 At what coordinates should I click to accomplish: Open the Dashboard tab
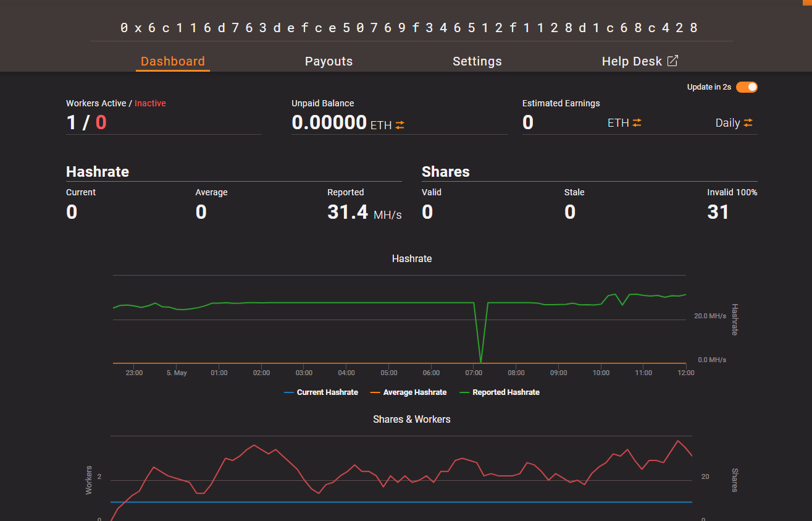[173, 61]
